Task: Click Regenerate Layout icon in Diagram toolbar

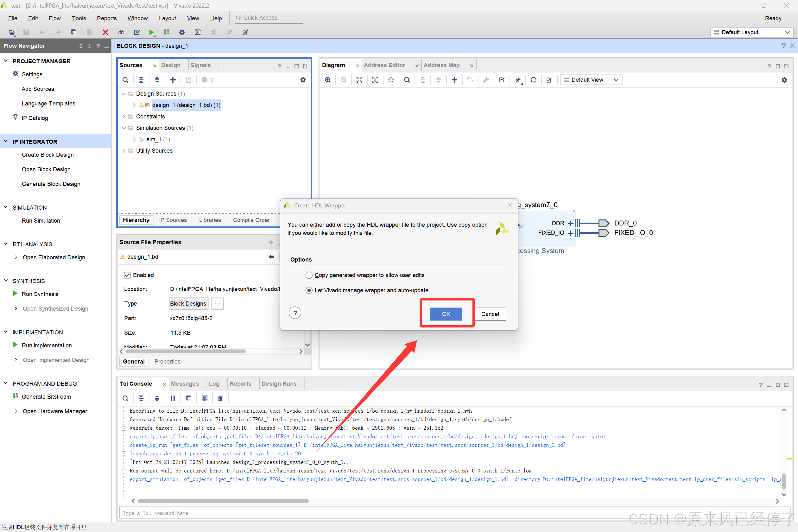Action: [x=533, y=80]
